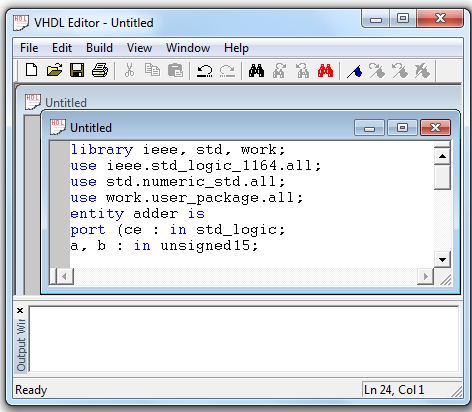The height and width of the screenshot is (412, 472).
Task: Maximize the inner Untitled document window
Action: 402,128
